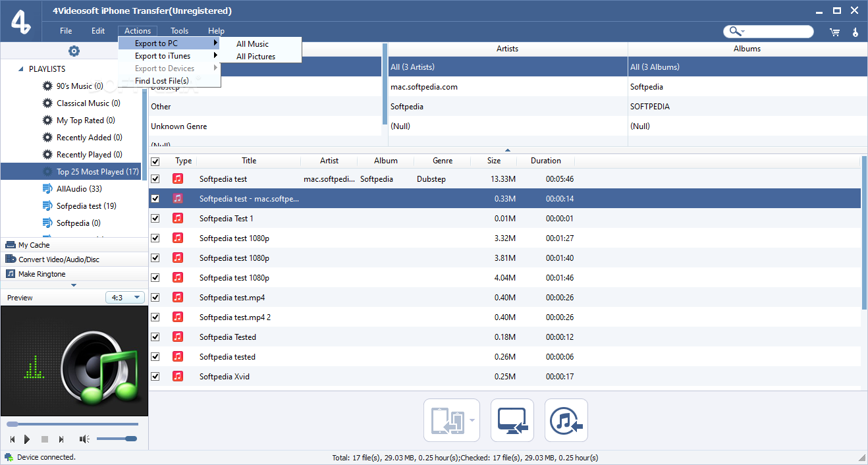The image size is (868, 465).
Task: Open My Cache panel
Action: pyautogui.click(x=74, y=245)
